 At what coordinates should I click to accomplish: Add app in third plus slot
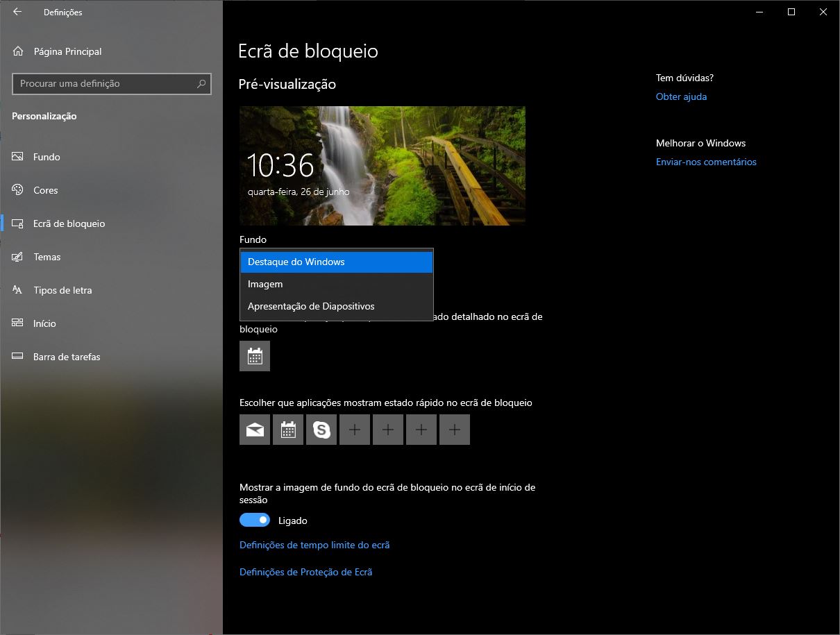421,430
